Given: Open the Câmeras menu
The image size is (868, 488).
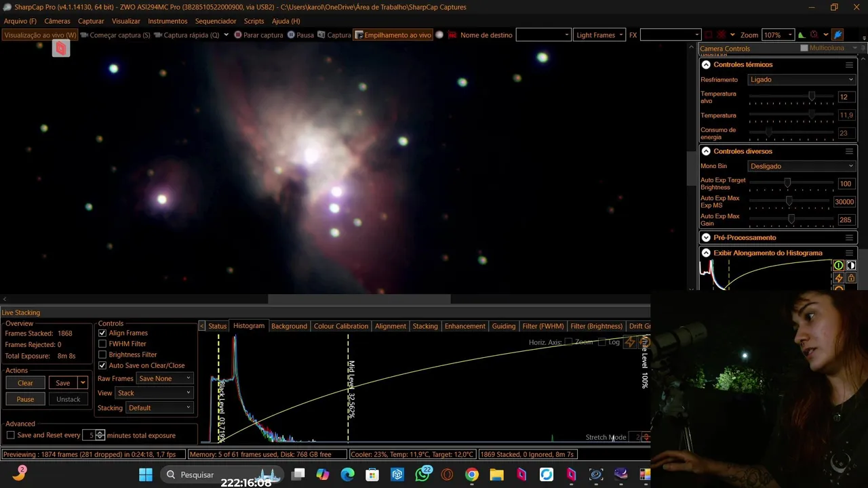Looking at the screenshot, I should click(x=57, y=21).
